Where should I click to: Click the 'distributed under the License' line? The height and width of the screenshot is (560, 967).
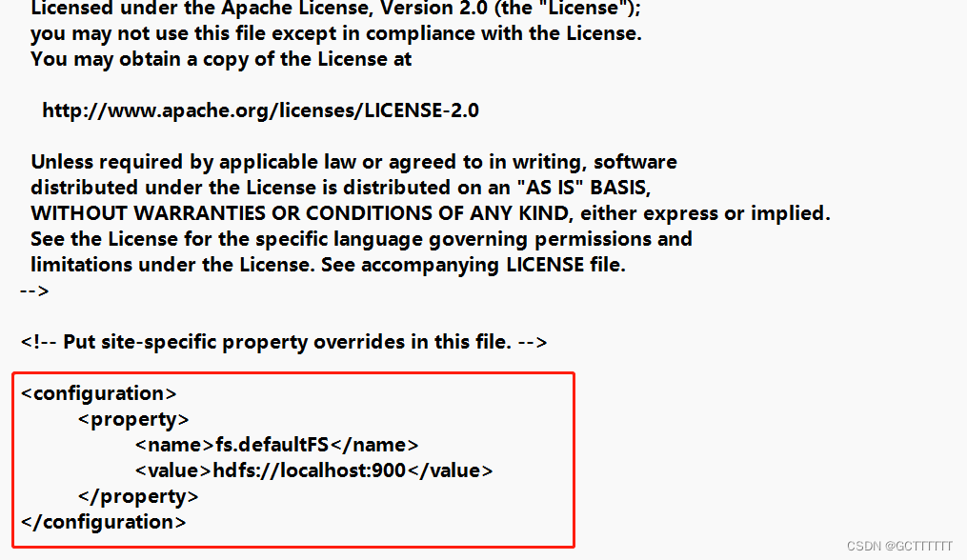[x=340, y=188]
